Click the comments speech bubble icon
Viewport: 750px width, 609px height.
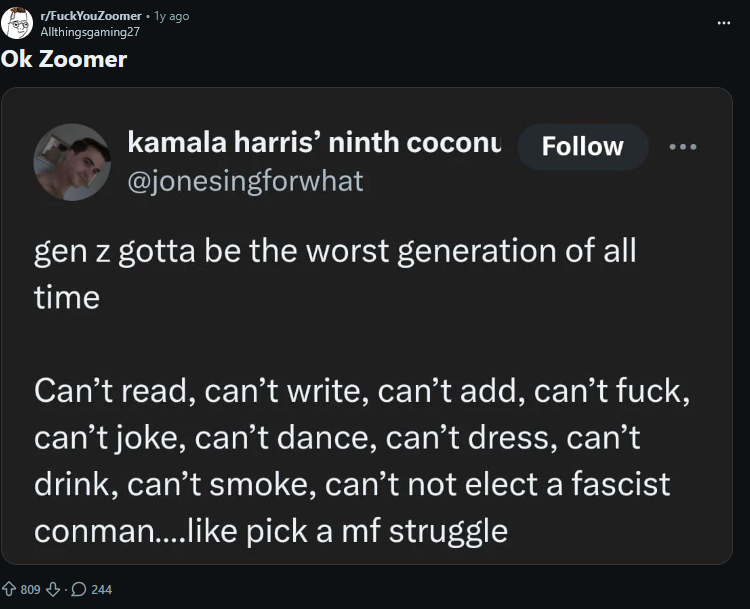(x=78, y=590)
